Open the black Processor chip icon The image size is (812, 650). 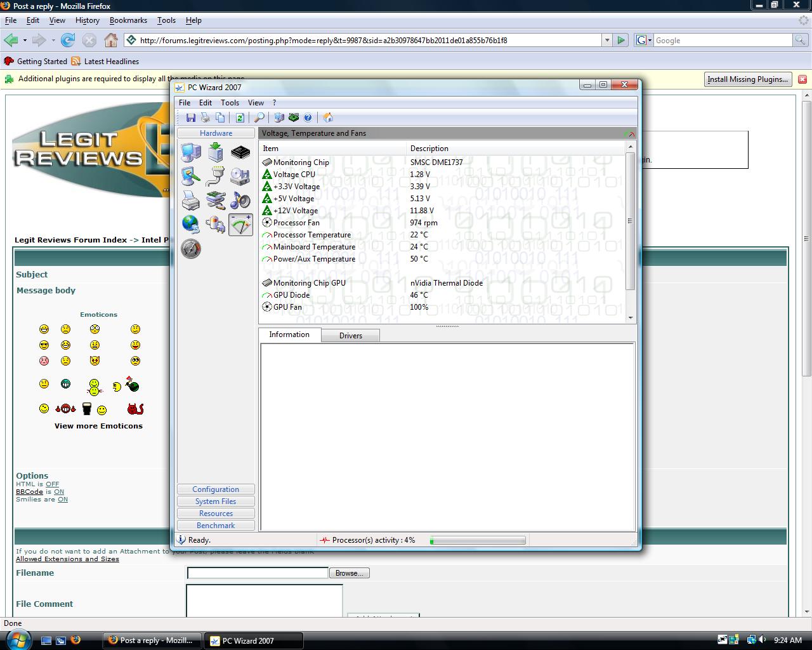[x=240, y=152]
